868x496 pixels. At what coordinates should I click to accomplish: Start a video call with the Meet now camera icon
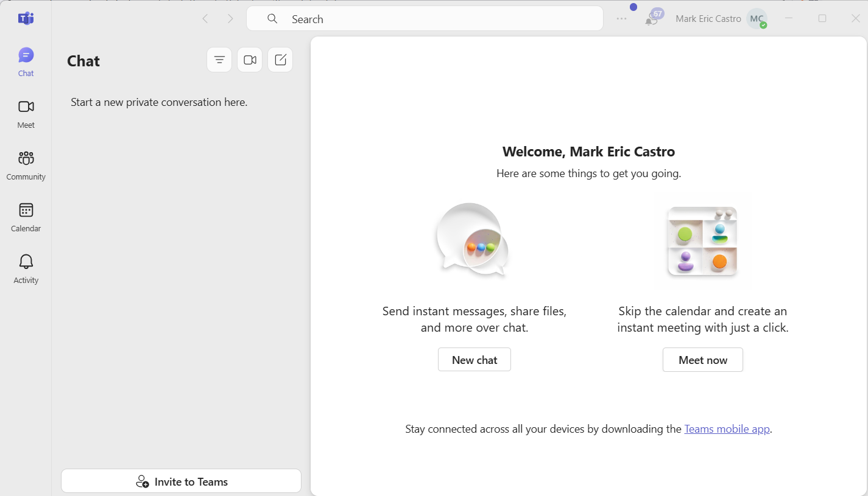[x=250, y=60]
